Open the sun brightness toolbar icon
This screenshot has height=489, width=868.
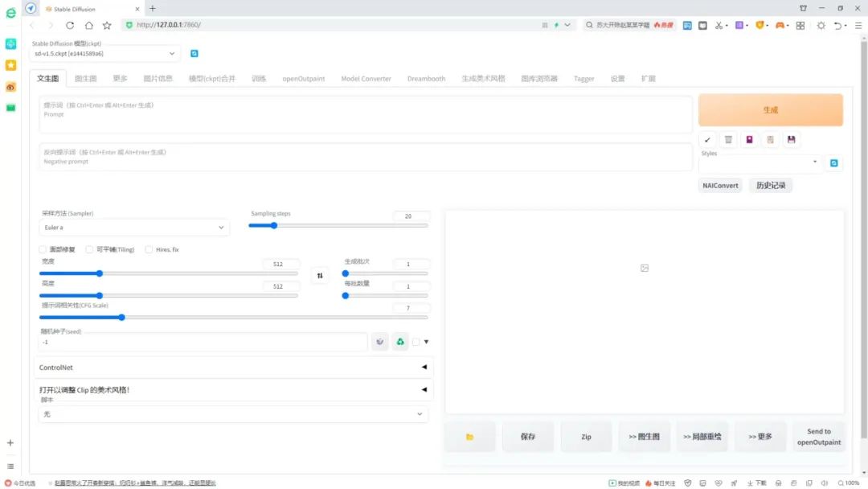[821, 25]
